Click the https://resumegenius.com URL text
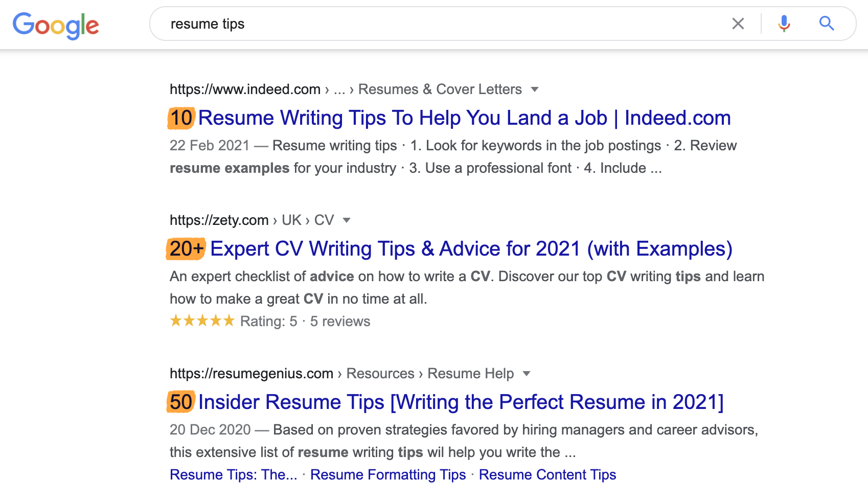 coord(251,374)
